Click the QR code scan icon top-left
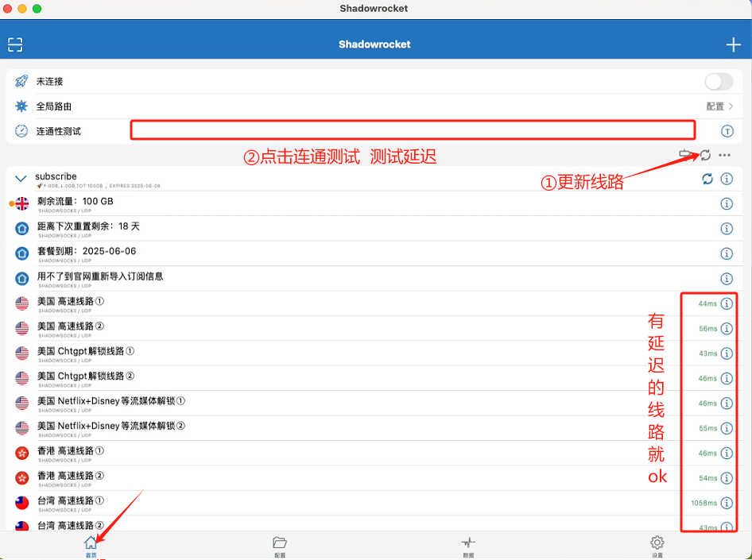Screen dimensions: 752x560 (x=14, y=44)
